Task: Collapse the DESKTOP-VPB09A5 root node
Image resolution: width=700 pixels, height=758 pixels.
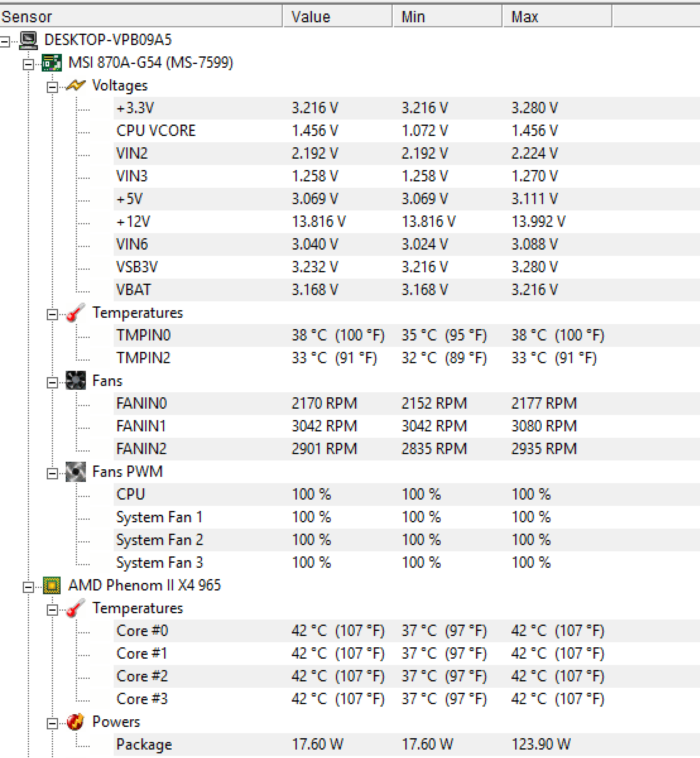Action: [5, 41]
